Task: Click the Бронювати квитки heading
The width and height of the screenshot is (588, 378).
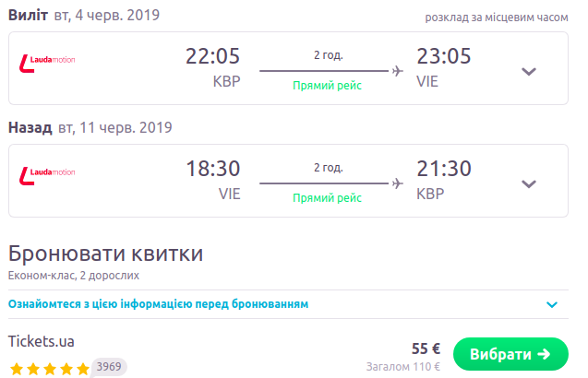Action: point(105,254)
